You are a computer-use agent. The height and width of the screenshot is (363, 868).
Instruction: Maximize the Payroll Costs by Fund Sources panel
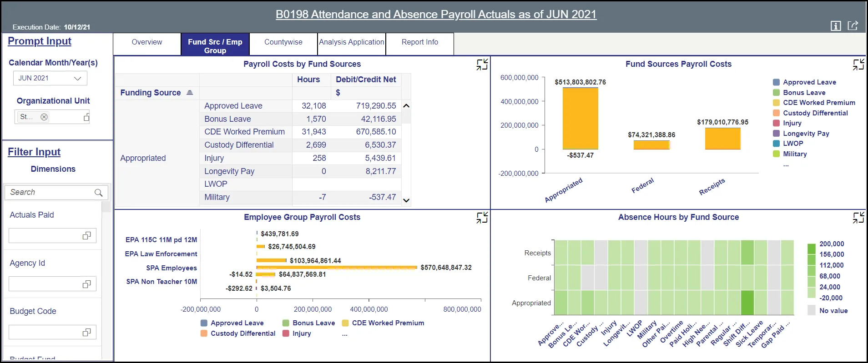tap(482, 65)
